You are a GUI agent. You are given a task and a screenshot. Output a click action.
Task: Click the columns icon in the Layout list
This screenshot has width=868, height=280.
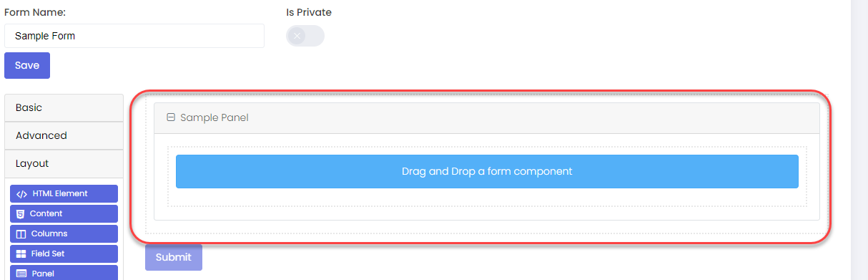pos(21,233)
